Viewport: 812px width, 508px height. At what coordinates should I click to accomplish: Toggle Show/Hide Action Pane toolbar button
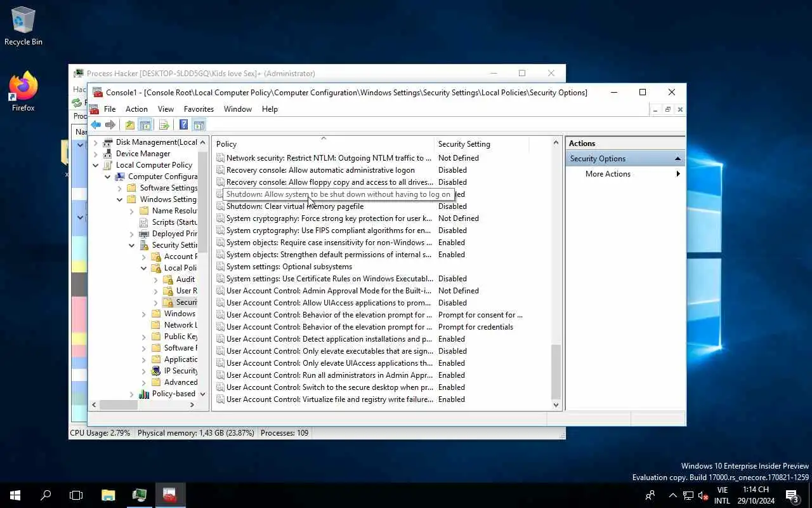tap(199, 125)
